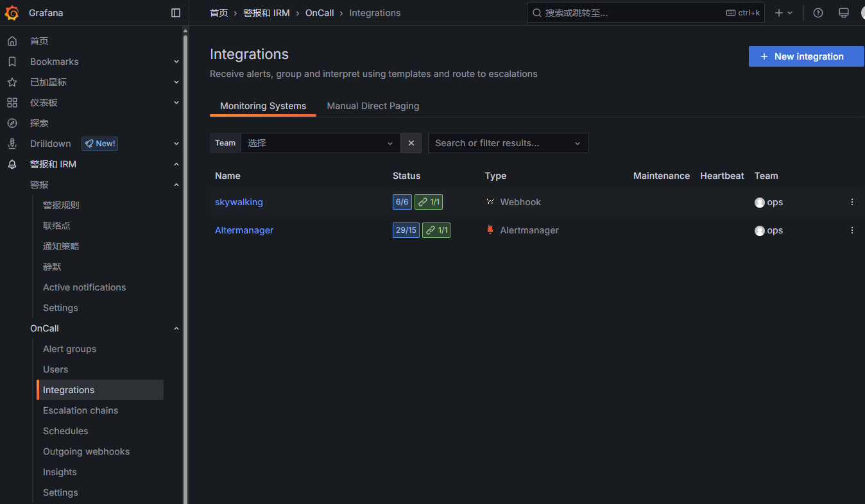
Task: Click the 1/1 link badge for Altermanager
Action: point(436,230)
